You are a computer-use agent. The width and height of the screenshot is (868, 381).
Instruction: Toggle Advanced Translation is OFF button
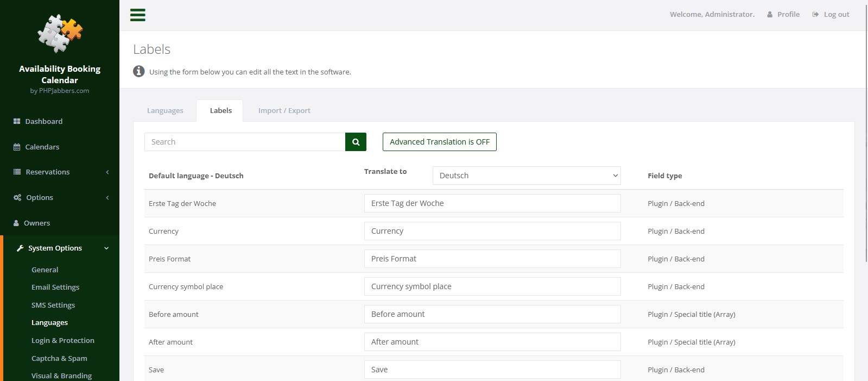439,142
